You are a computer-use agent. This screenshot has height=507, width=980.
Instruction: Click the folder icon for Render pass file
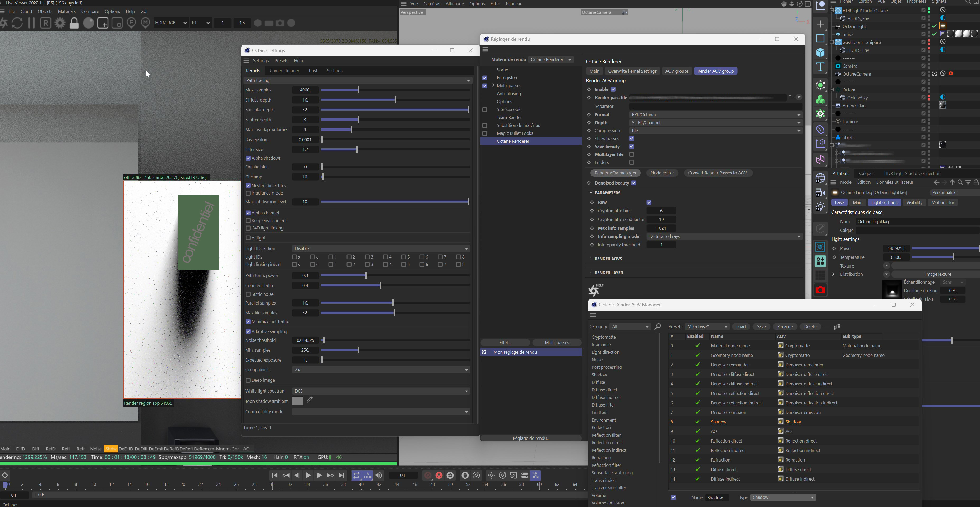click(791, 98)
